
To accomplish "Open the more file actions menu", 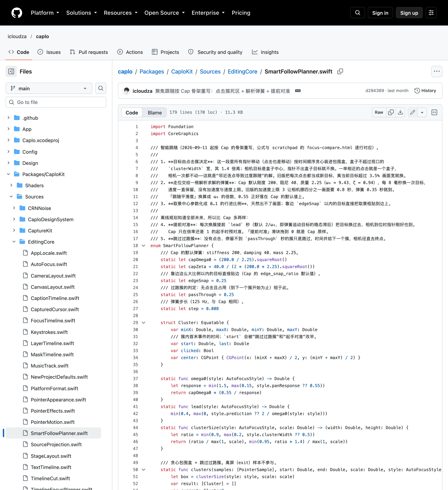I will tap(437, 71).
